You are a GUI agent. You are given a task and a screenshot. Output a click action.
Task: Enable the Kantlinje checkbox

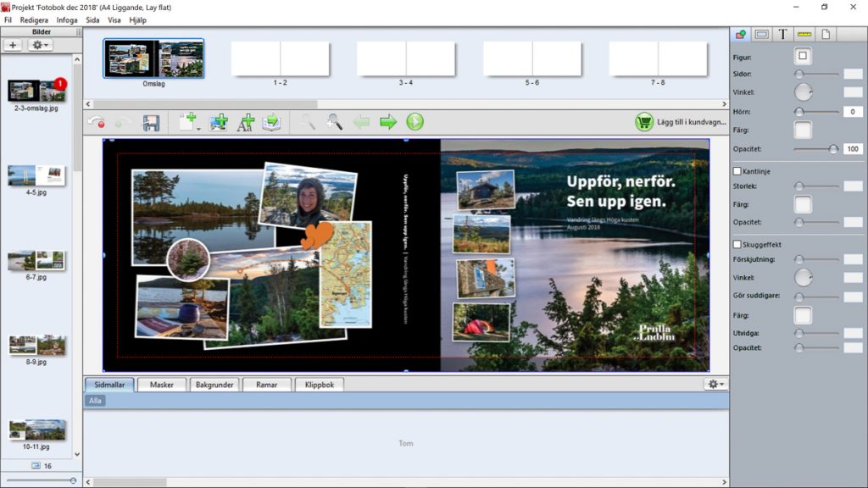click(x=737, y=171)
